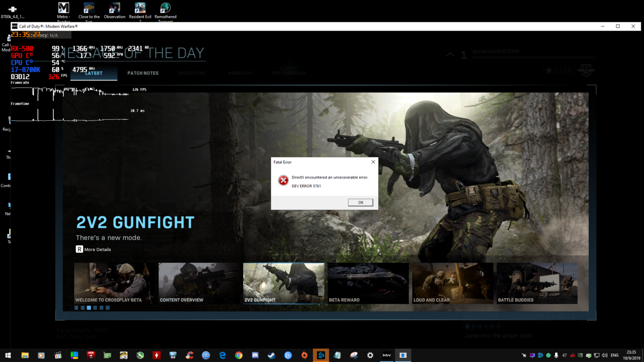Click OK in the Fatal Error dialog
This screenshot has height=362, width=644.
pyautogui.click(x=360, y=202)
